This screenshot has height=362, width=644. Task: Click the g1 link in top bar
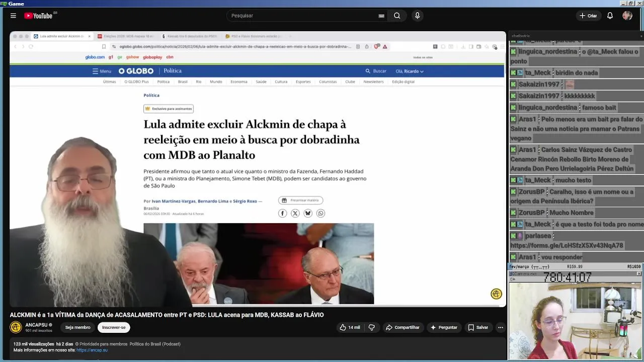coord(111,57)
